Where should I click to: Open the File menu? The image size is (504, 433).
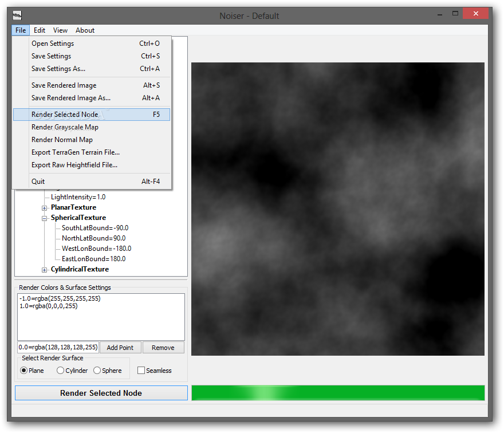(21, 30)
